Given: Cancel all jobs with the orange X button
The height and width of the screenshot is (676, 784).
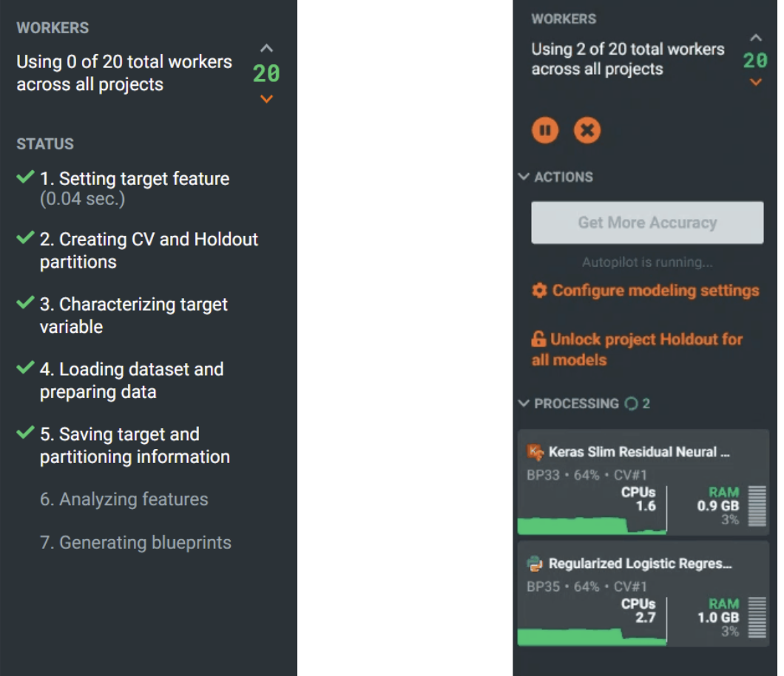Looking at the screenshot, I should click(x=587, y=131).
